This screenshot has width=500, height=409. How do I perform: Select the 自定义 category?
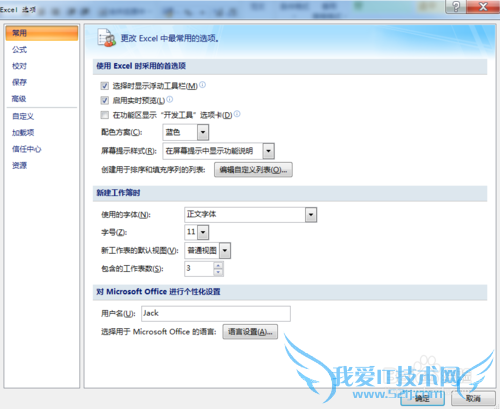click(x=23, y=116)
